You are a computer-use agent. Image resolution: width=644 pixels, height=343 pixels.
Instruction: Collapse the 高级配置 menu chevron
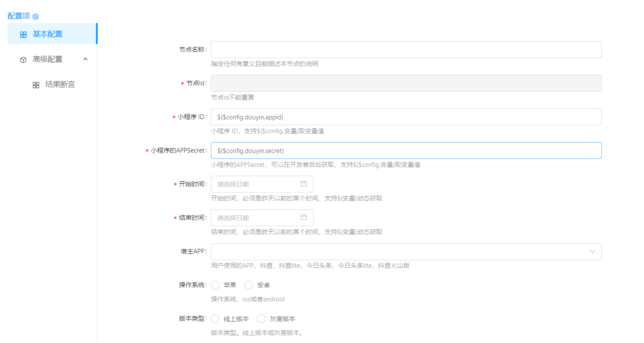[85, 59]
